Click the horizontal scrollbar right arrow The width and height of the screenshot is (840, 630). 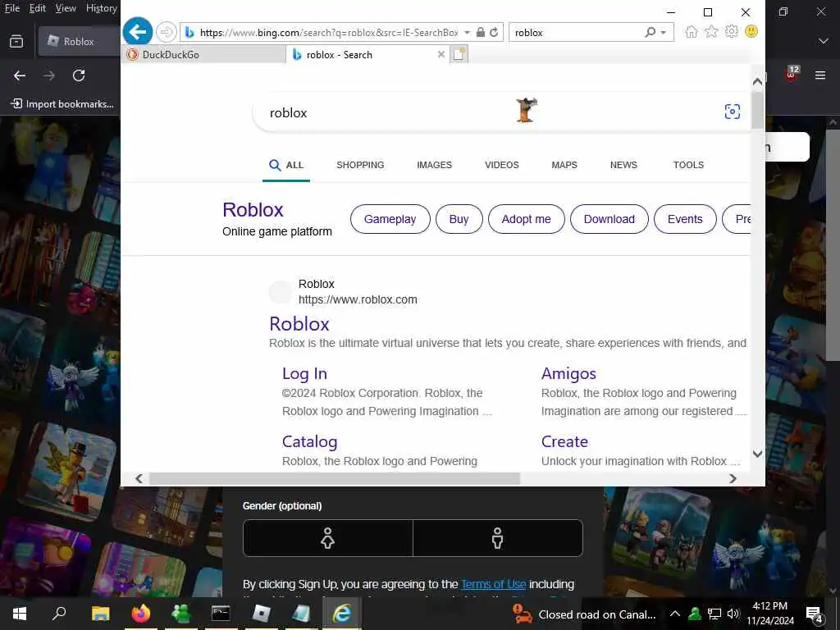click(733, 478)
